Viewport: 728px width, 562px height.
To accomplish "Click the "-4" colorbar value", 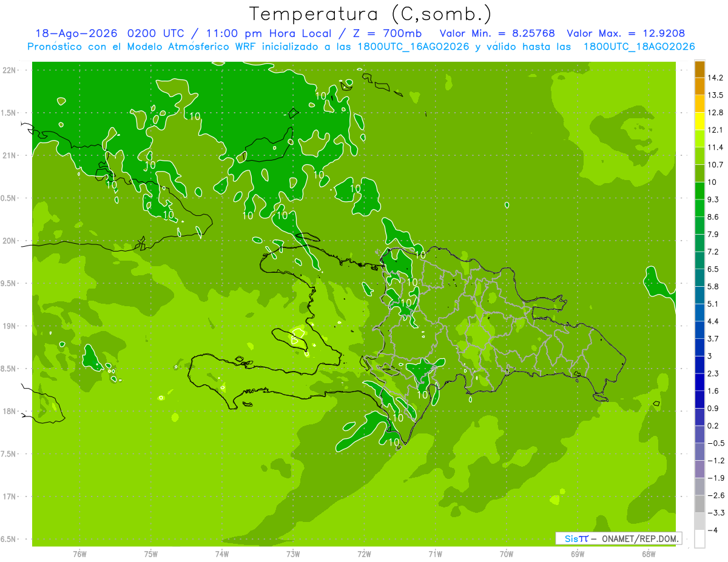I will (713, 530).
